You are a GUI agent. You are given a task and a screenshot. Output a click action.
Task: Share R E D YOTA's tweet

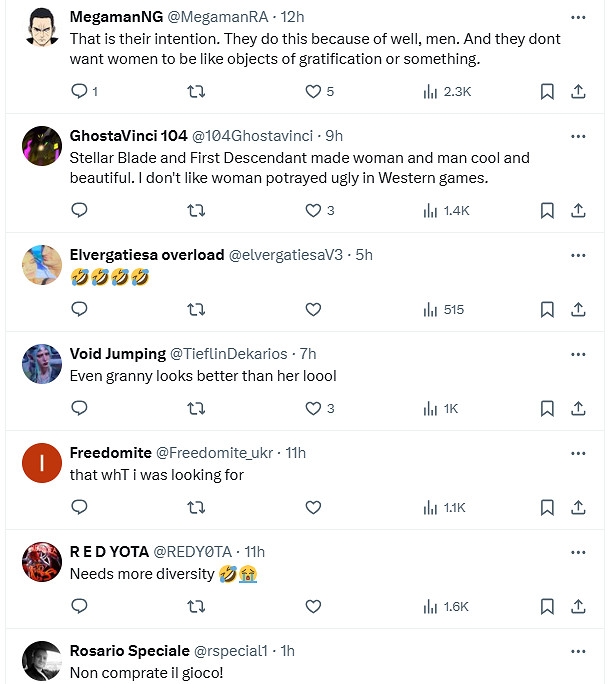click(578, 606)
